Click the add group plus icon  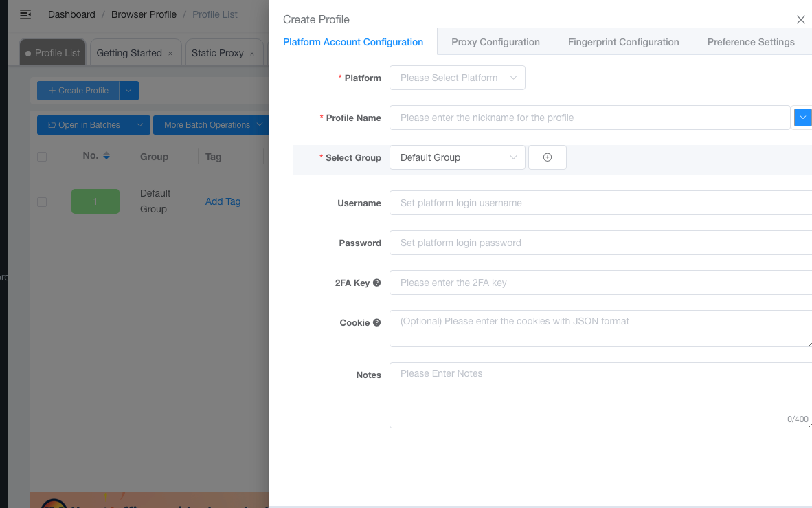pos(548,157)
